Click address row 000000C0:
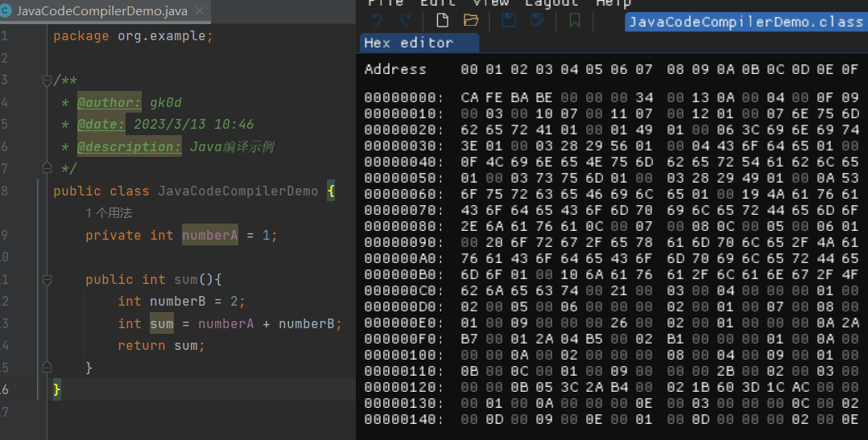Viewport: 868px width, 440px height. 404,290
